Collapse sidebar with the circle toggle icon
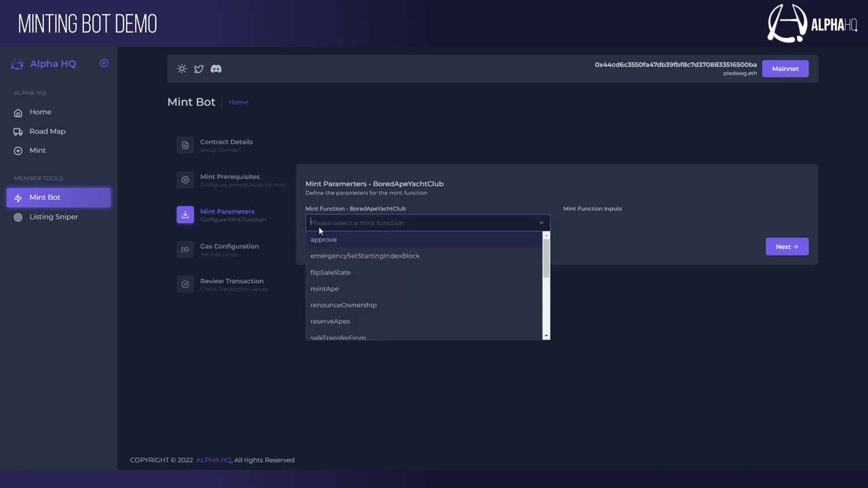Screen dimensions: 868x488 click(104, 63)
